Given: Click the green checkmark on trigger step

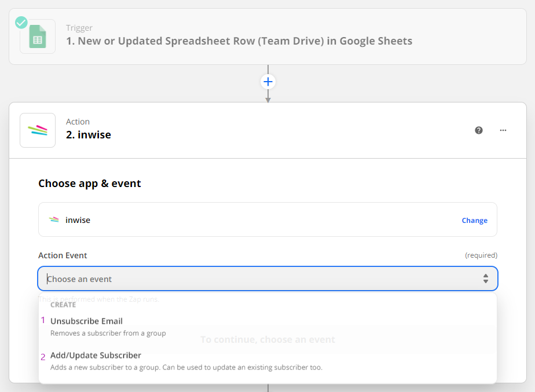Looking at the screenshot, I should (21, 23).
